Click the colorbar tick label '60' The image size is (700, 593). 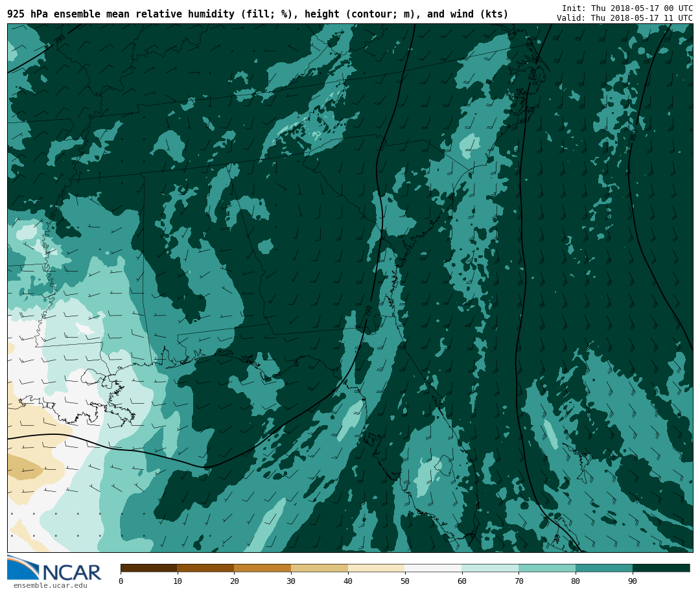pos(462,581)
